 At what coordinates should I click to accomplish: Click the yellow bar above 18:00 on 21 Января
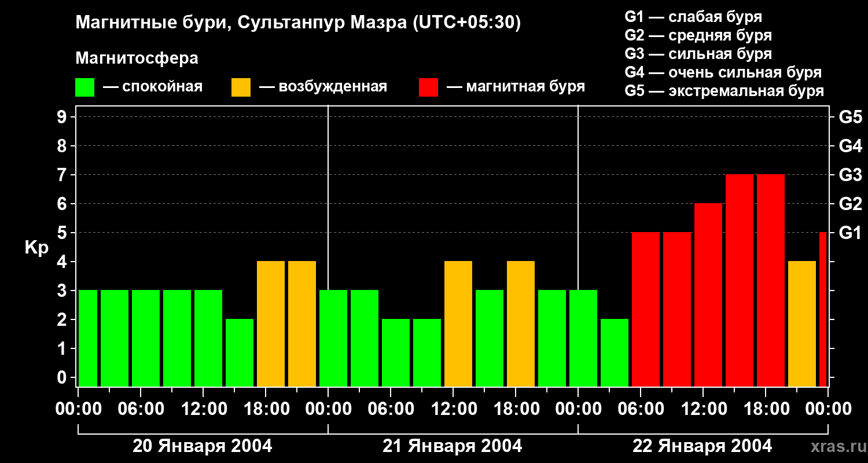[521, 324]
